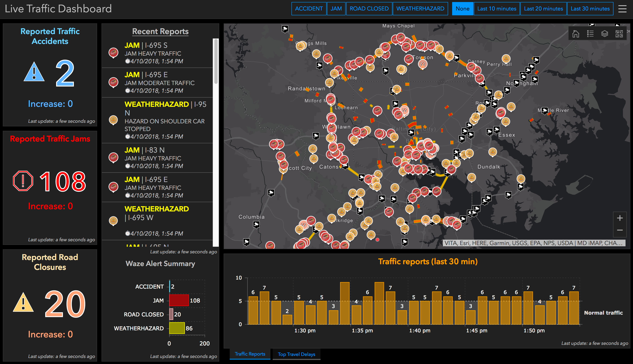Open the map legend list icon
The image size is (633, 364).
coord(590,33)
